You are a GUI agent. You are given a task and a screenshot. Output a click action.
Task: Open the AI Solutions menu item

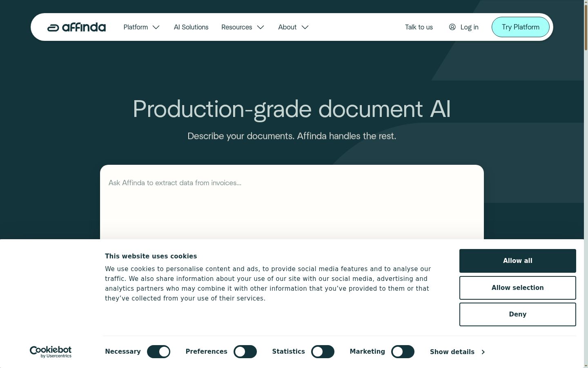(191, 27)
